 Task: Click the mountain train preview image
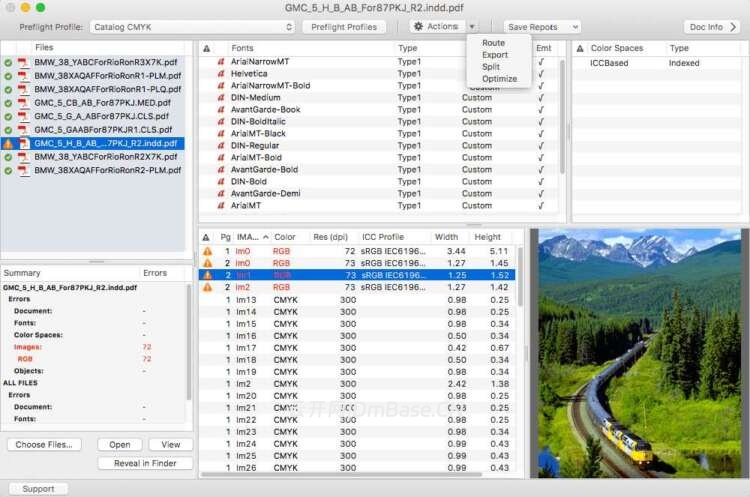tap(639, 353)
